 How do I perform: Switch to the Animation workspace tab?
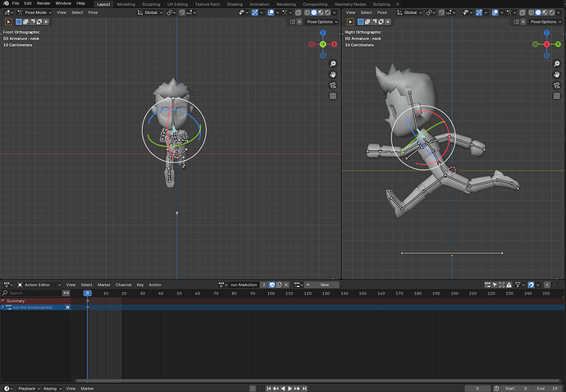click(x=259, y=4)
